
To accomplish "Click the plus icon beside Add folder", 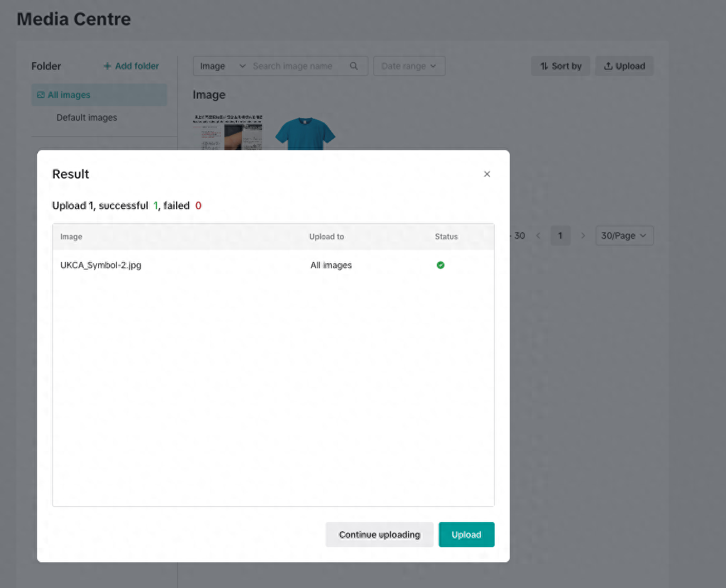I will [107, 66].
